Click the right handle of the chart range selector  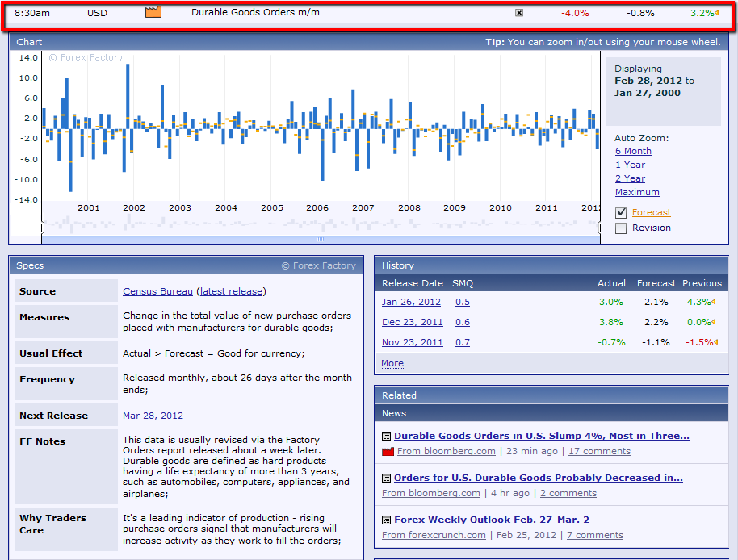point(599,228)
